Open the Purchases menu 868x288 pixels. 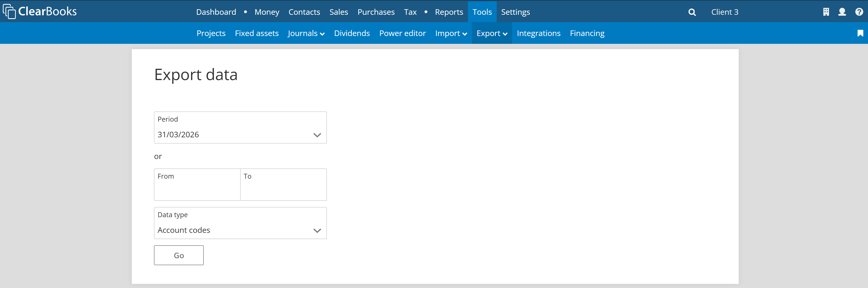click(376, 12)
